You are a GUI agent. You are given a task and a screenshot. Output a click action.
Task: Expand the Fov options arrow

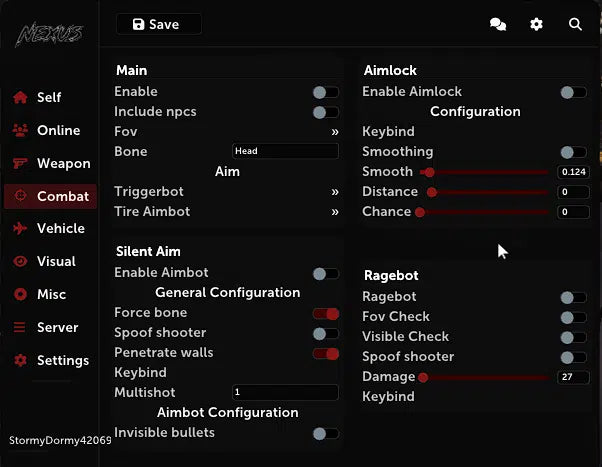(x=335, y=132)
